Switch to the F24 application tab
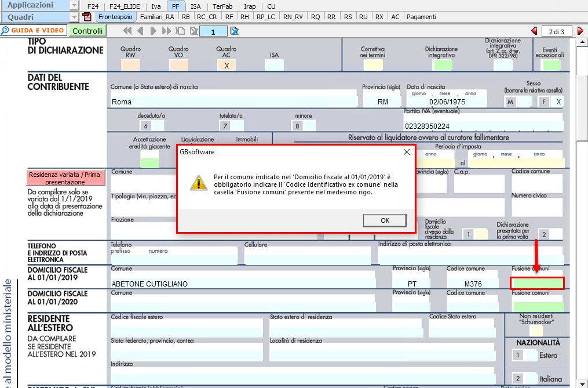The image size is (588, 388). point(93,6)
